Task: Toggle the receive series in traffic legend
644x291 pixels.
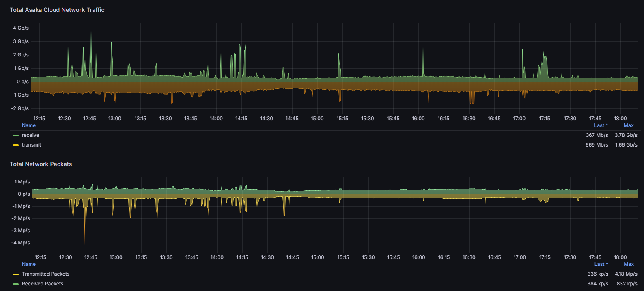Action: coord(30,135)
